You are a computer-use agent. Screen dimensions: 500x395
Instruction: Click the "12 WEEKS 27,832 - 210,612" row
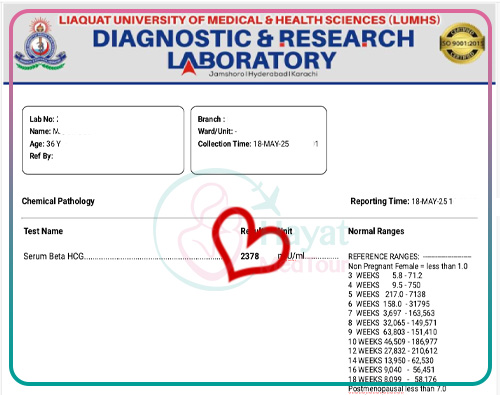pos(393,351)
